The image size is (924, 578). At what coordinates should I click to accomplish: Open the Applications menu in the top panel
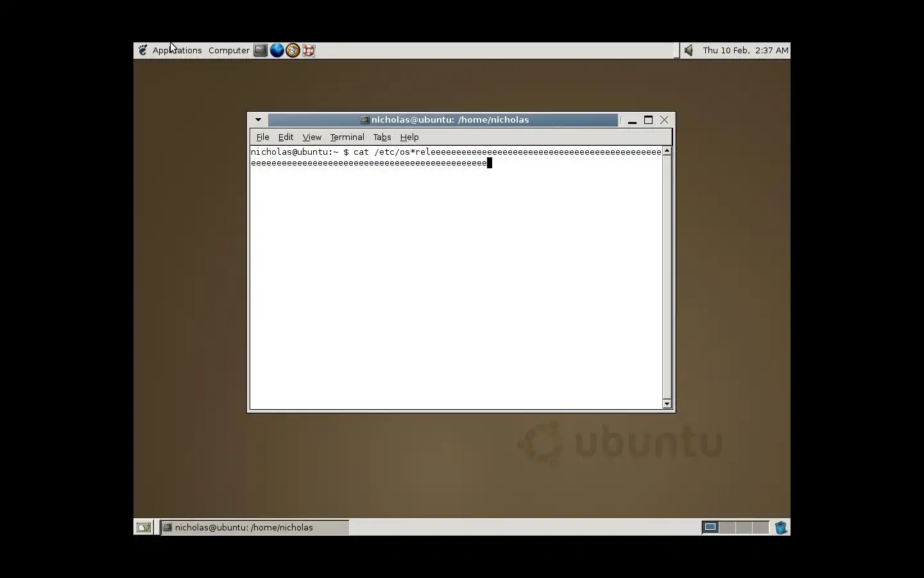tap(177, 50)
